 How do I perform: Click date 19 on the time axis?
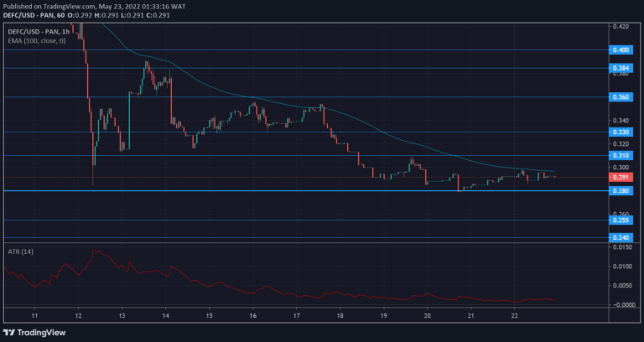pos(383,316)
